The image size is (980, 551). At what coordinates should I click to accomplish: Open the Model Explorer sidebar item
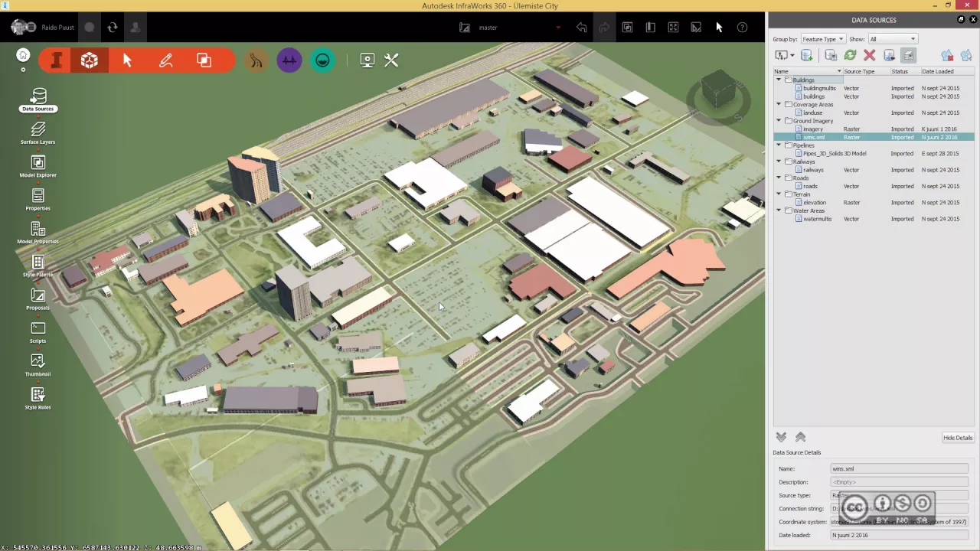pyautogui.click(x=38, y=167)
